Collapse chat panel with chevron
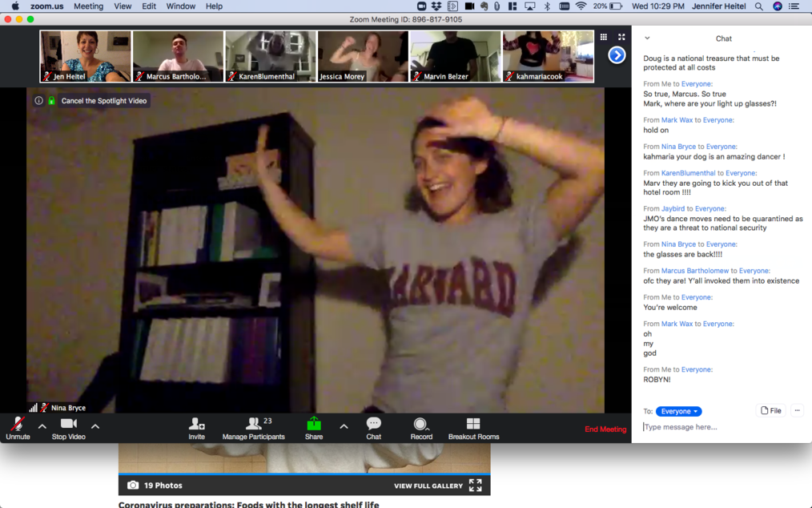This screenshot has height=508, width=812. (647, 38)
